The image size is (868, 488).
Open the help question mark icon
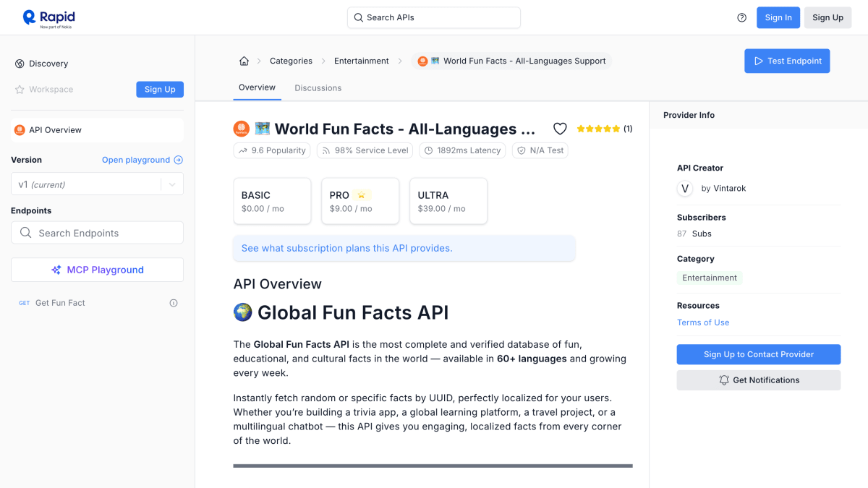coord(741,18)
